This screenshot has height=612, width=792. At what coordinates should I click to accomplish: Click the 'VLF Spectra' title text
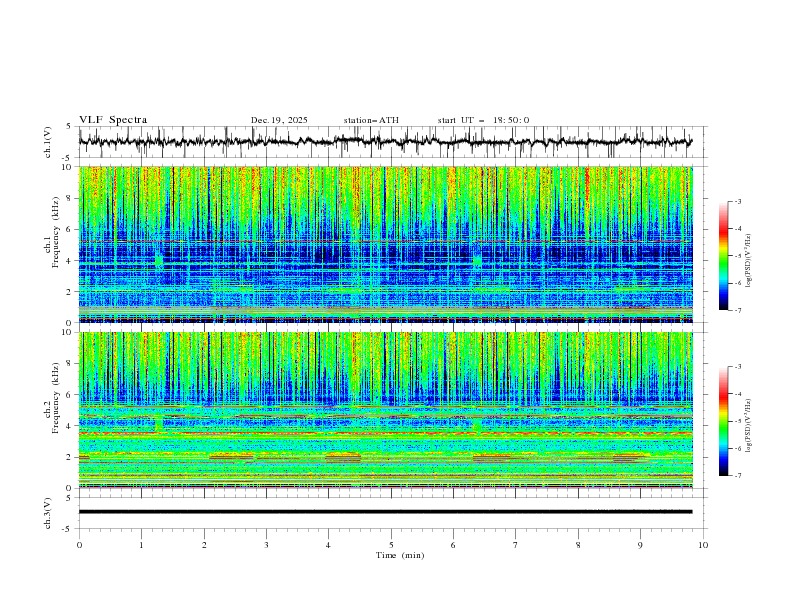(113, 120)
